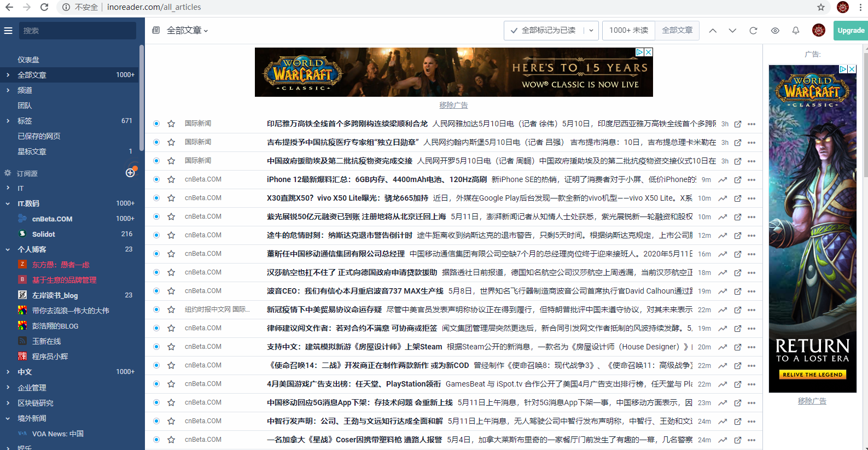Show trend for the 途牛 article

723,236
